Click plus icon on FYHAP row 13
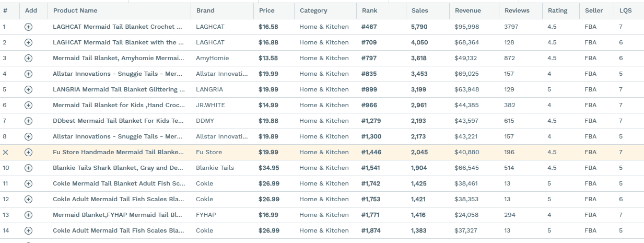Viewport: 644px width, 243px height. point(29,215)
